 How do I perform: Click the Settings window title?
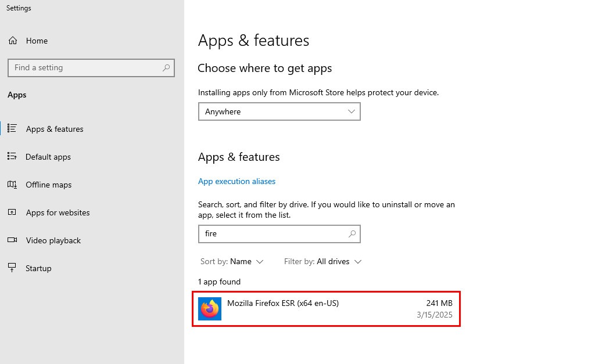pyautogui.click(x=19, y=8)
